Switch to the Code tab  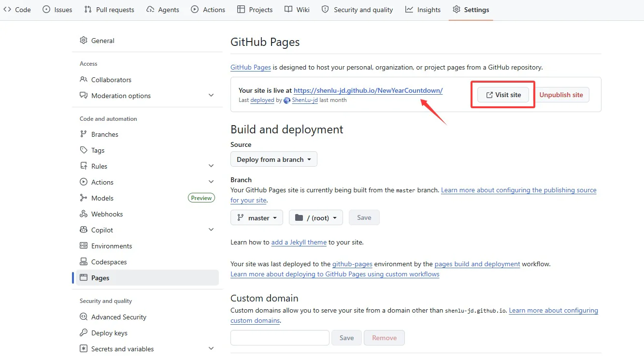coord(17,10)
